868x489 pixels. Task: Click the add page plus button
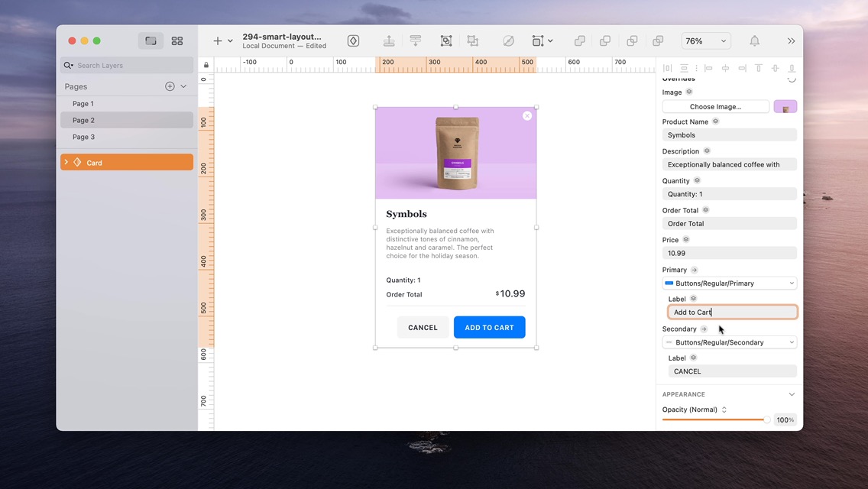click(x=169, y=86)
